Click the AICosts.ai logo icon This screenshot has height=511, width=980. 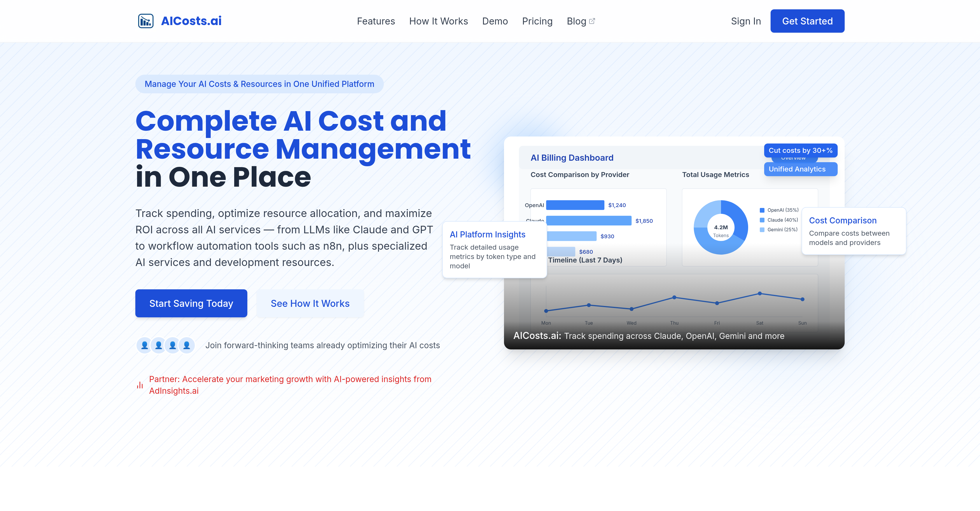146,21
